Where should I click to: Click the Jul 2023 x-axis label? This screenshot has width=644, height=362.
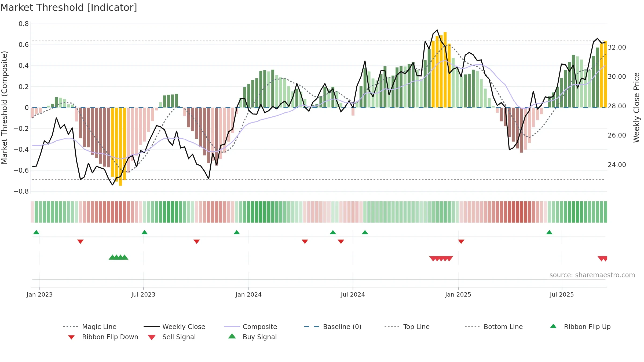pyautogui.click(x=143, y=294)
